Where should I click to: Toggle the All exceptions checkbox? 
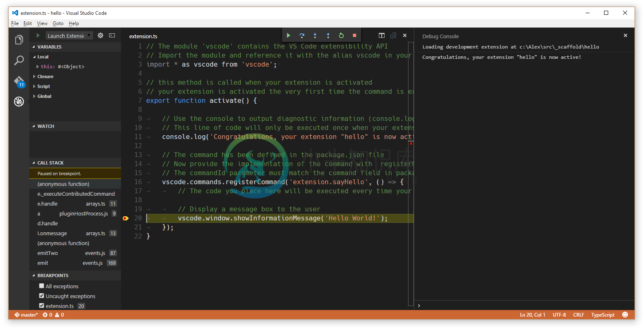point(42,286)
